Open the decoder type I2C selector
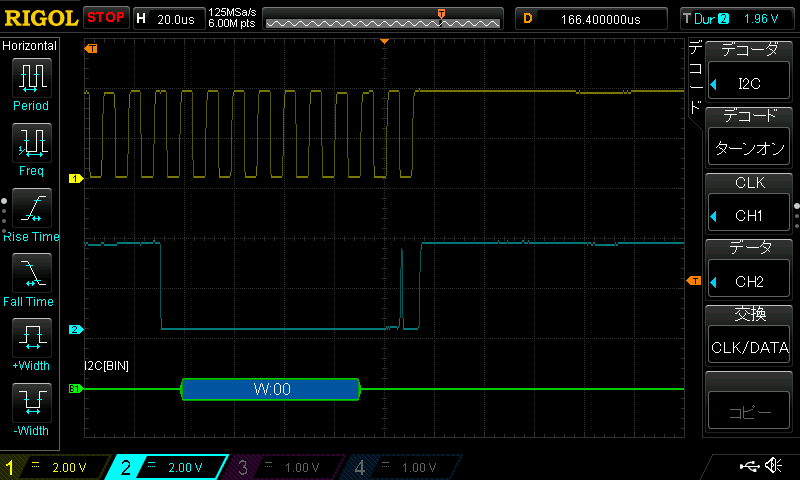The width and height of the screenshot is (800, 480). (x=749, y=82)
